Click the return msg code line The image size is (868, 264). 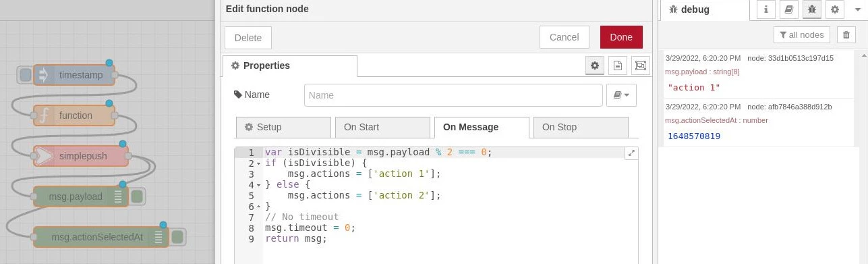coord(295,238)
